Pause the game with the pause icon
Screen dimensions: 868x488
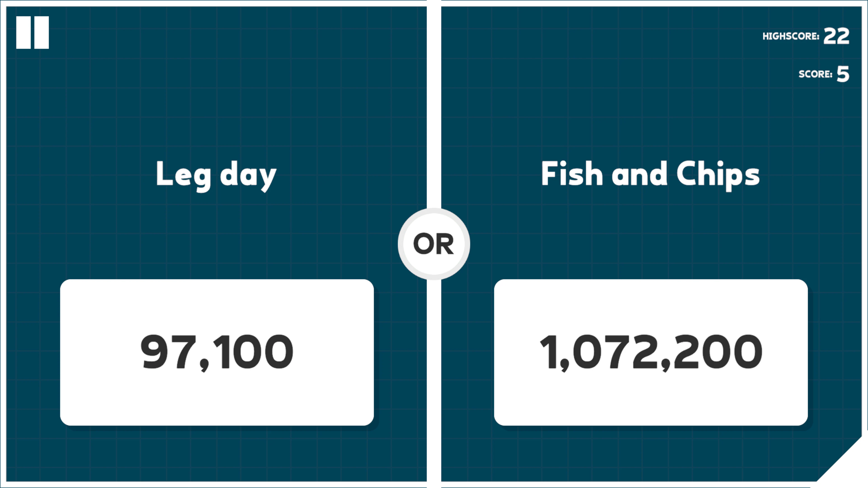[x=32, y=32]
